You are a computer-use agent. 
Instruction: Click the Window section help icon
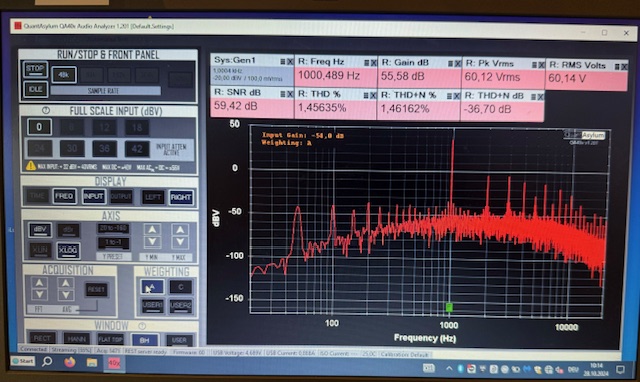click(142, 326)
